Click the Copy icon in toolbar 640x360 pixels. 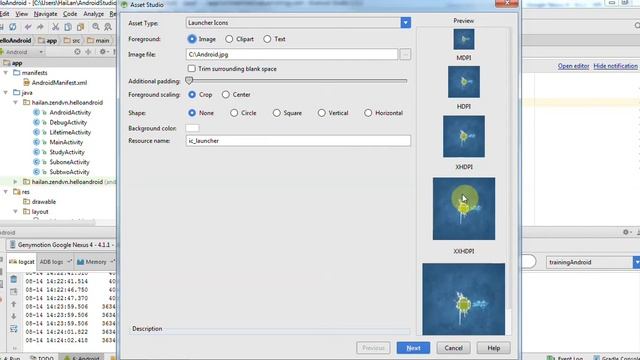tap(68, 27)
